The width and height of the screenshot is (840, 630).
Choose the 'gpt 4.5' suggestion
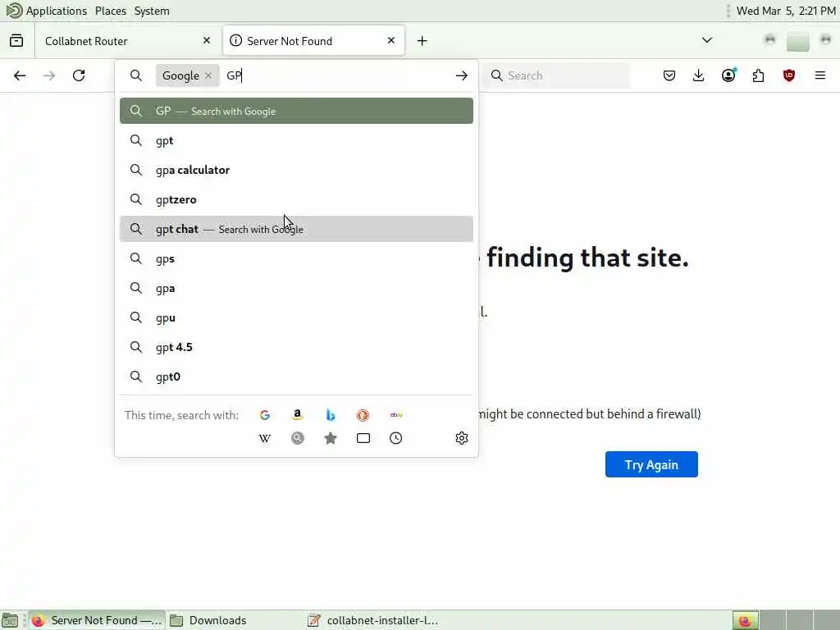296,347
